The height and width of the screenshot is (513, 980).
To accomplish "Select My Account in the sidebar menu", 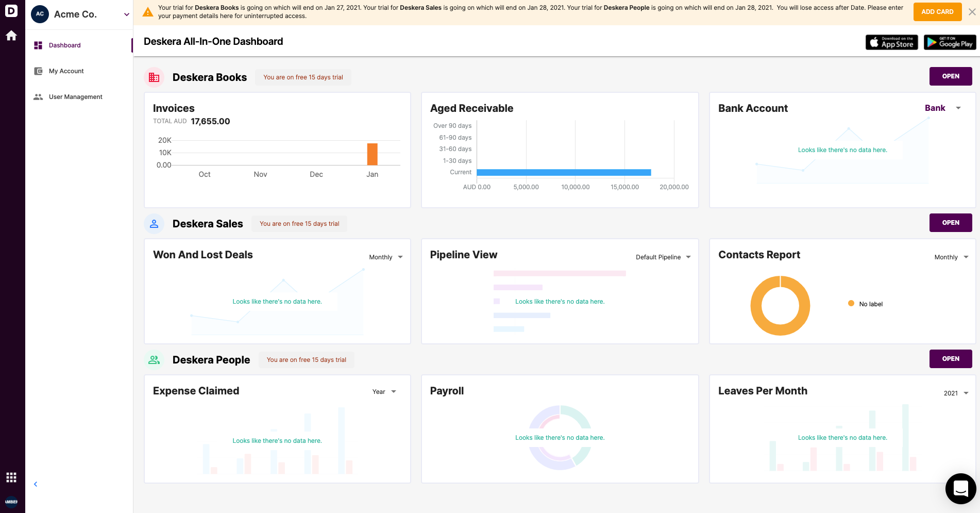I will [x=66, y=71].
